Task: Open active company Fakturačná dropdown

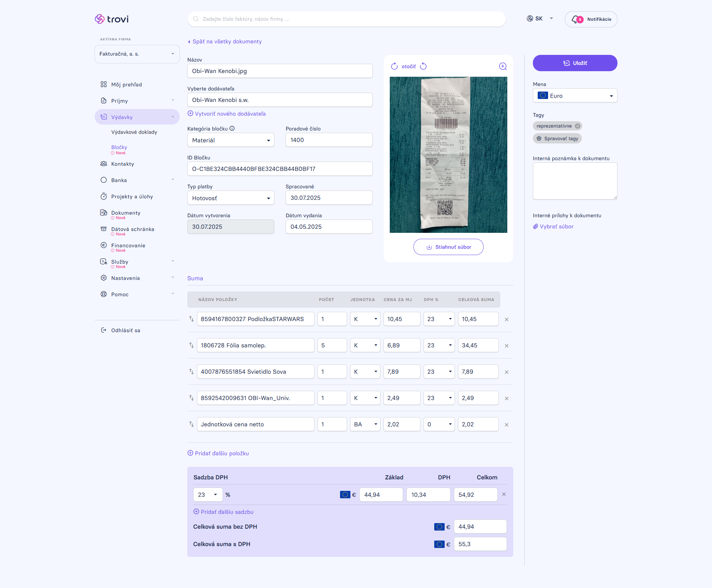Action: [x=137, y=54]
